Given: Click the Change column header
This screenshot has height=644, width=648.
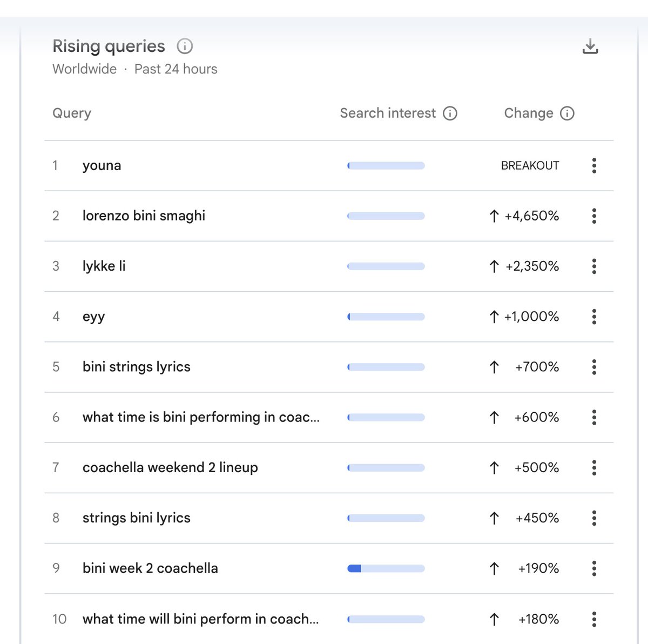Looking at the screenshot, I should coord(528,113).
